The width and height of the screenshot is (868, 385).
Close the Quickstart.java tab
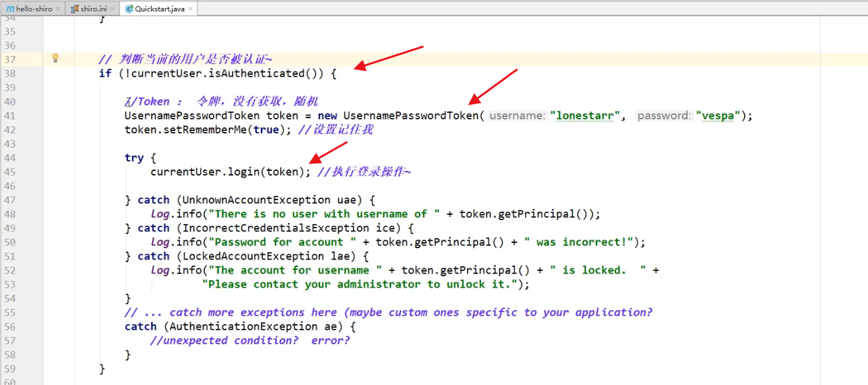tap(191, 9)
